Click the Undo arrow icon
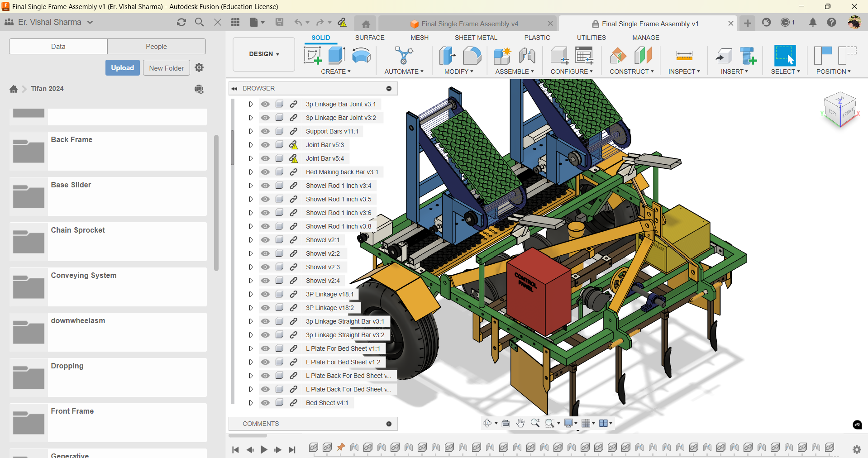Viewport: 868px width, 458px height. coord(298,22)
